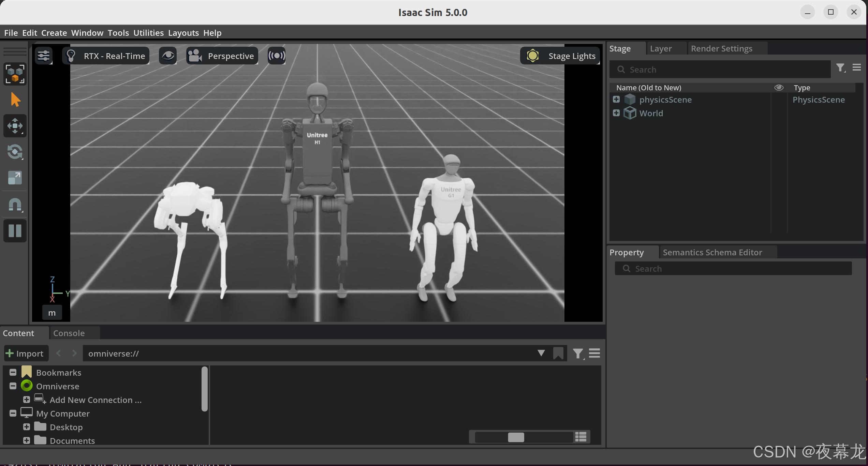Image resolution: width=868 pixels, height=466 pixels.
Task: Select the Scale tool icon
Action: [x=15, y=178]
